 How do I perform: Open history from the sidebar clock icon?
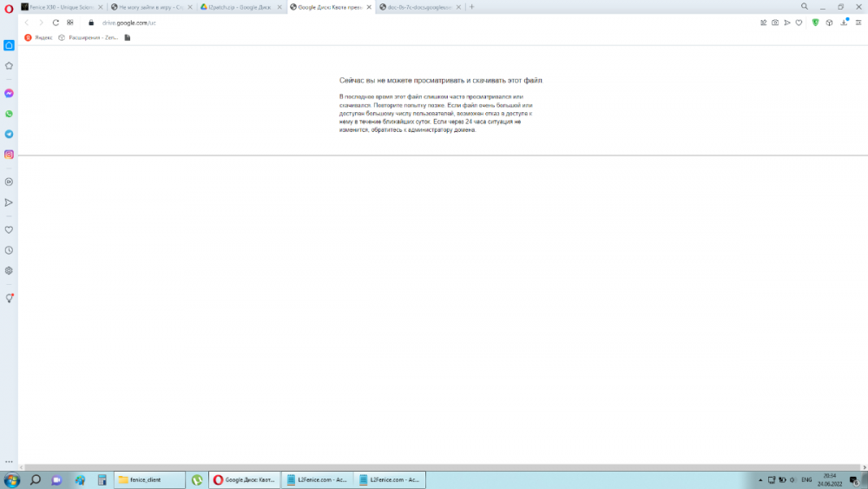[9, 250]
